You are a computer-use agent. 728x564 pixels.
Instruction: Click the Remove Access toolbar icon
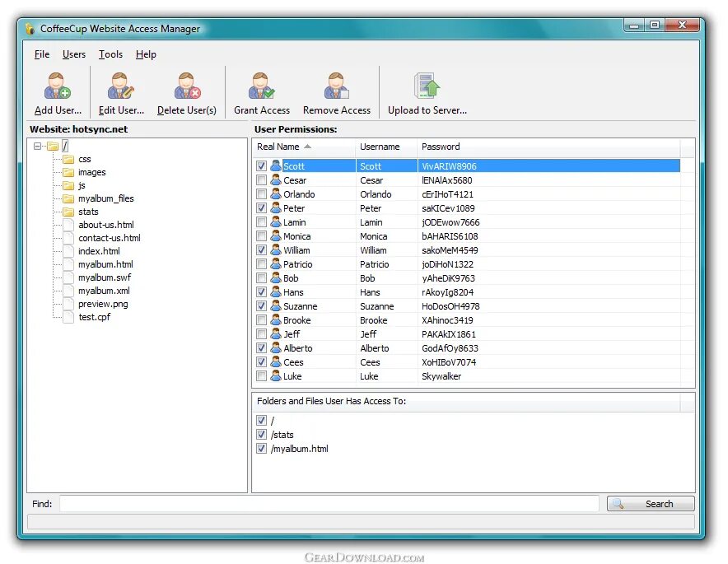pos(337,86)
